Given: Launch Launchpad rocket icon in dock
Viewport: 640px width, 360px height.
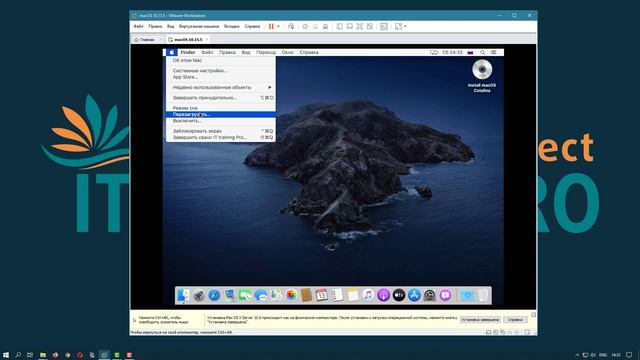Looking at the screenshot, I should (199, 295).
